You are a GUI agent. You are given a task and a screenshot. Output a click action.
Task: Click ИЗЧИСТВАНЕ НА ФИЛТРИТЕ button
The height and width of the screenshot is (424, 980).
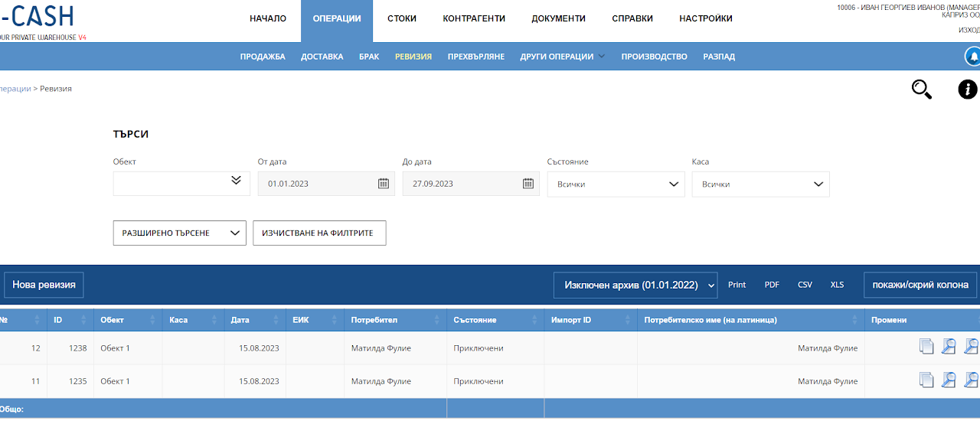[x=319, y=233]
